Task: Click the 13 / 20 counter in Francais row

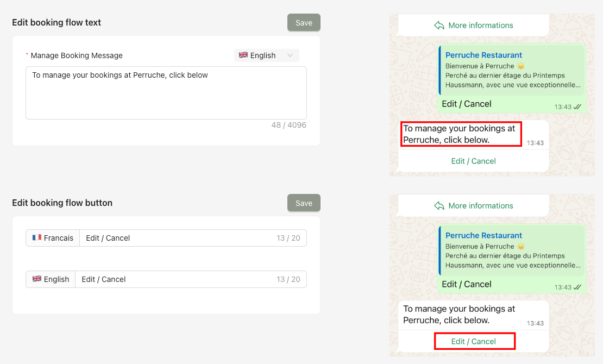Action: (288, 238)
